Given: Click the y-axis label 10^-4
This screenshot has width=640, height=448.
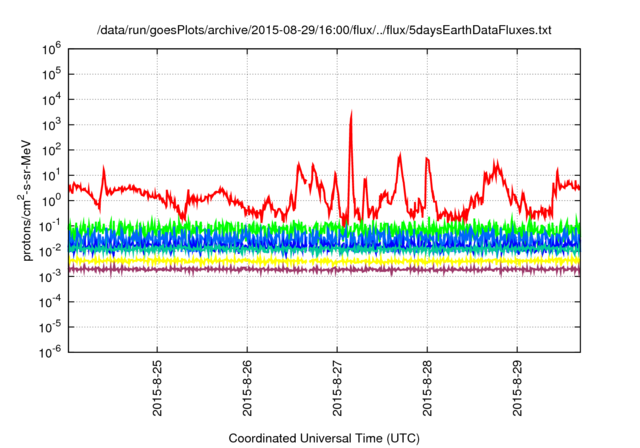Looking at the screenshot, I should point(50,303).
